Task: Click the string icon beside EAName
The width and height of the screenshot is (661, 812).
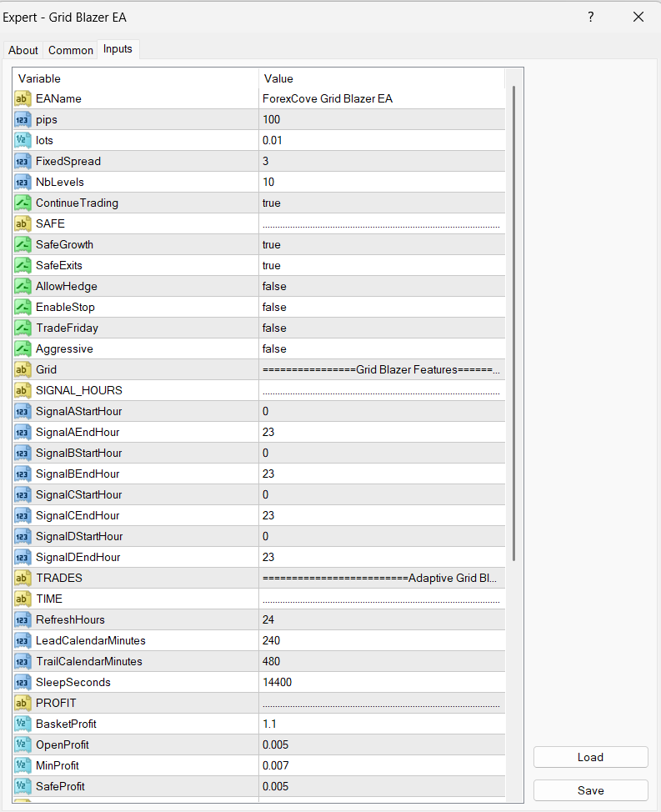Action: point(23,98)
